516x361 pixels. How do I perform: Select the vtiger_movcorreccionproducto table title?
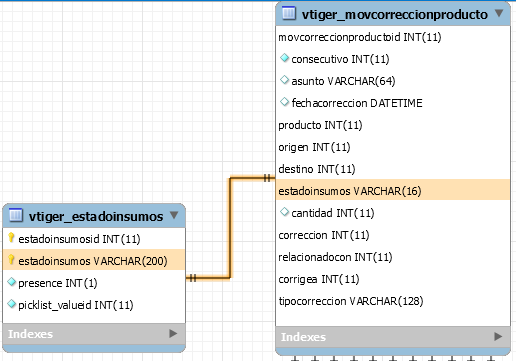pyautogui.click(x=395, y=14)
